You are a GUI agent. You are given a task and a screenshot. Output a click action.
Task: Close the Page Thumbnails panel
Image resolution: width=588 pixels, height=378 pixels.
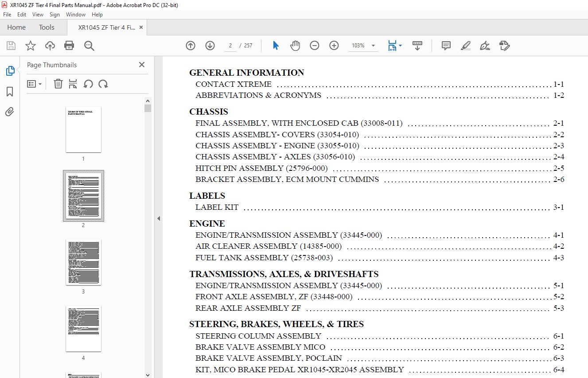(142, 65)
